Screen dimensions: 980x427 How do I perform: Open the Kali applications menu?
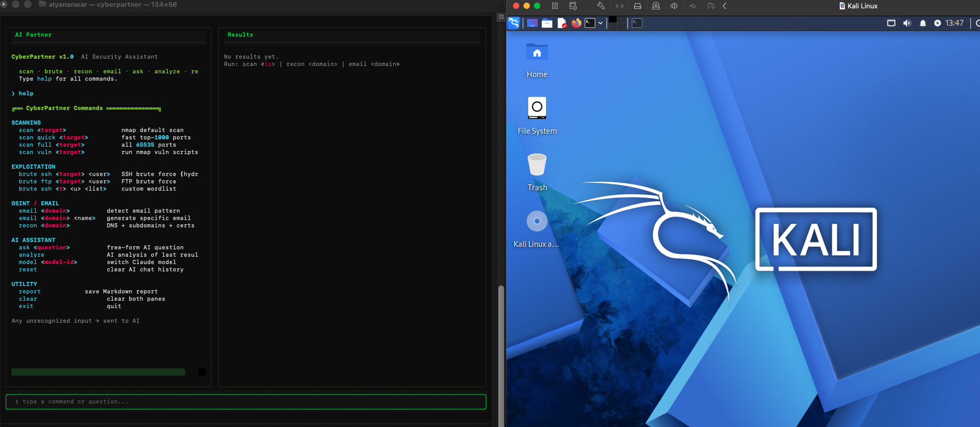pos(514,23)
